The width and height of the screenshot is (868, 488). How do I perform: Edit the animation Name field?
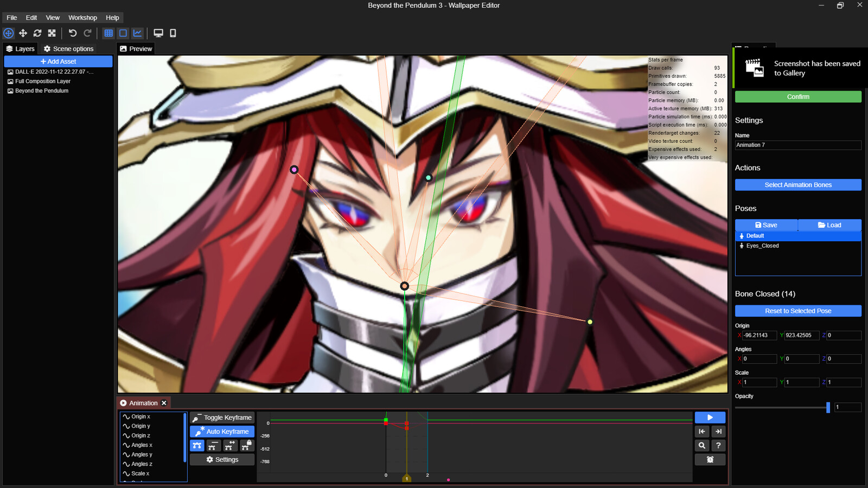point(798,145)
